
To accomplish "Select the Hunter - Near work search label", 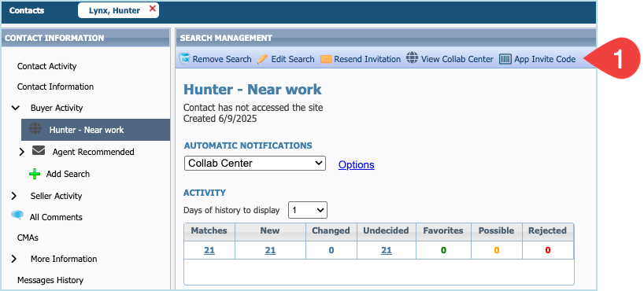I will (87, 130).
